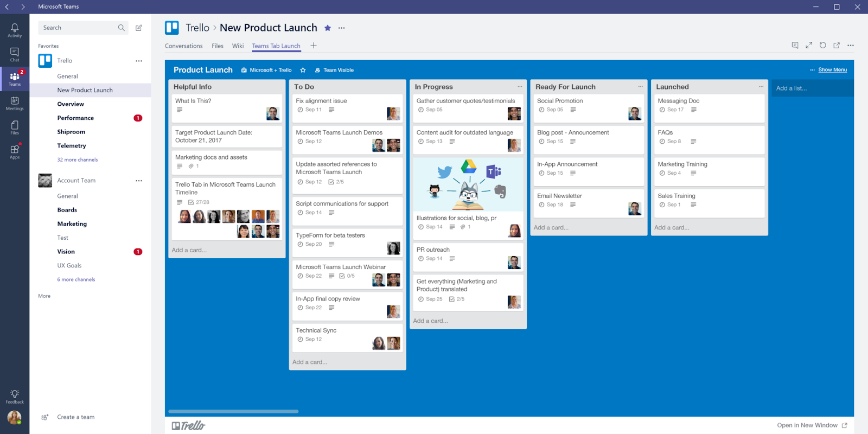Switch to Conversations tab
This screenshot has width=868, height=434.
pyautogui.click(x=183, y=46)
